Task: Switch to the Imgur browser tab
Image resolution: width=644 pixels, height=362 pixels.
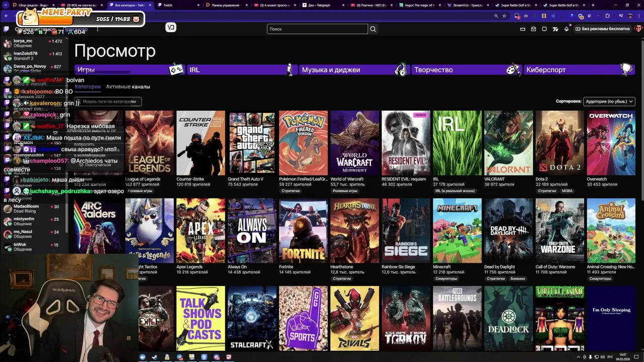Action: [x=419, y=5]
